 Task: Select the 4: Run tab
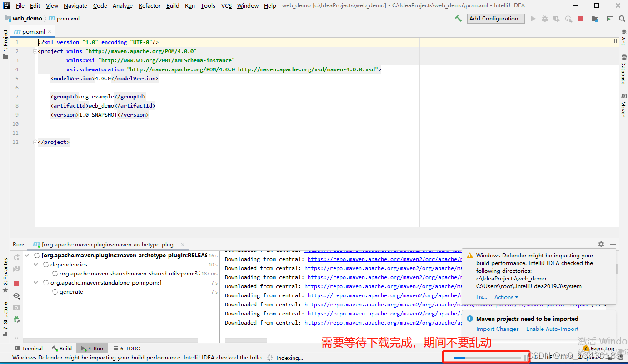click(x=92, y=348)
